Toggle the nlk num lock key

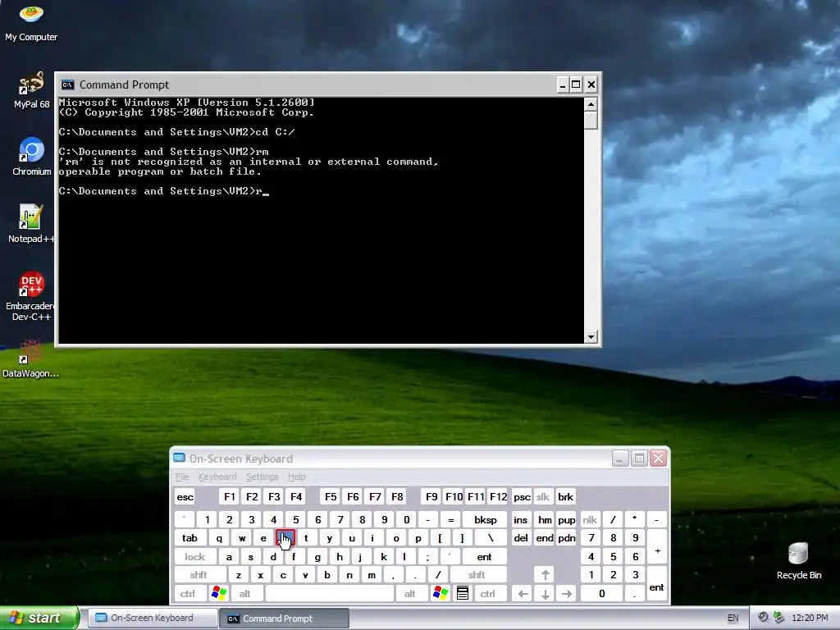pos(589,519)
